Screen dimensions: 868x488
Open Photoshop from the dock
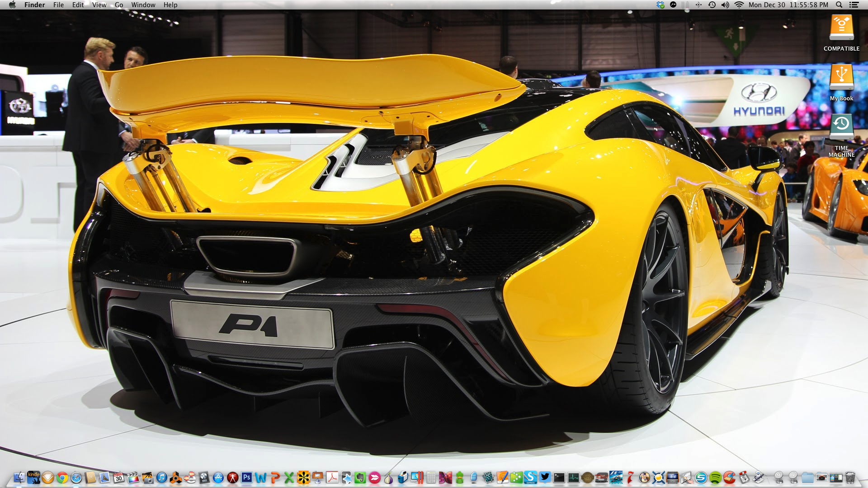(x=246, y=477)
